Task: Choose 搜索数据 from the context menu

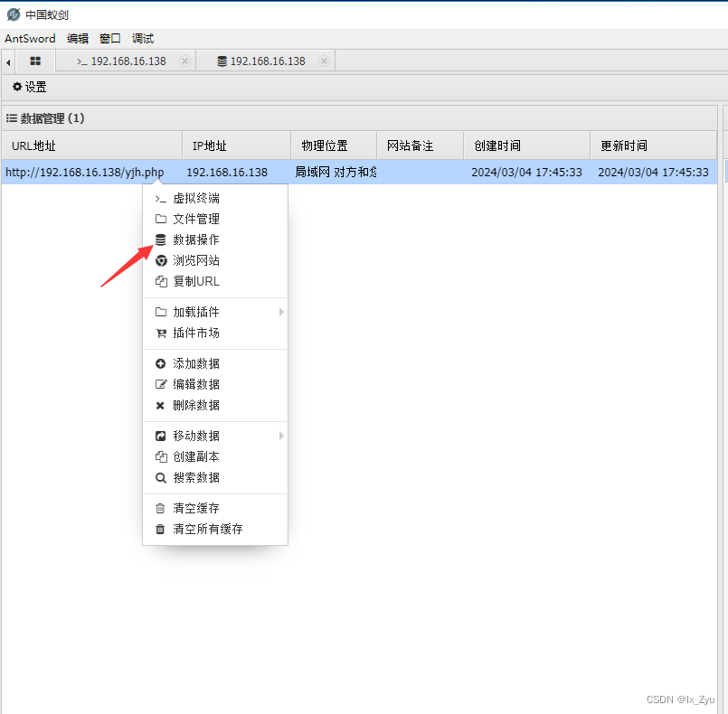Action: pos(215,478)
